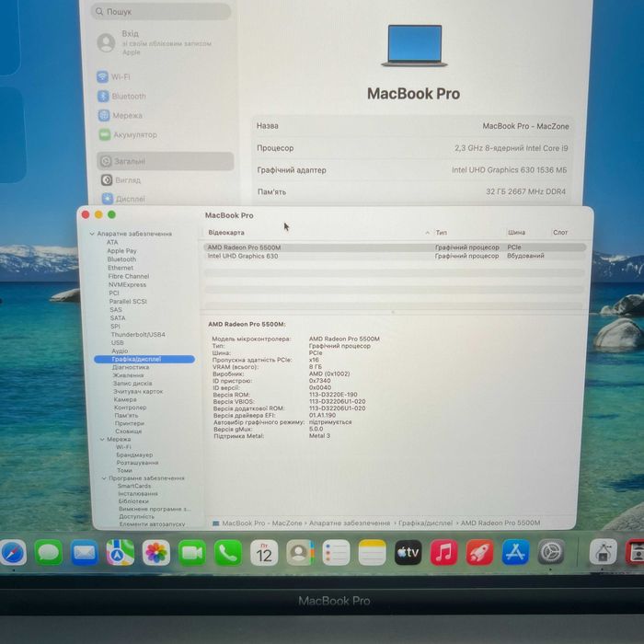The image size is (644, 644).
Task: Collapse the Програмне забезпечення tree section
Action: pyautogui.click(x=104, y=478)
